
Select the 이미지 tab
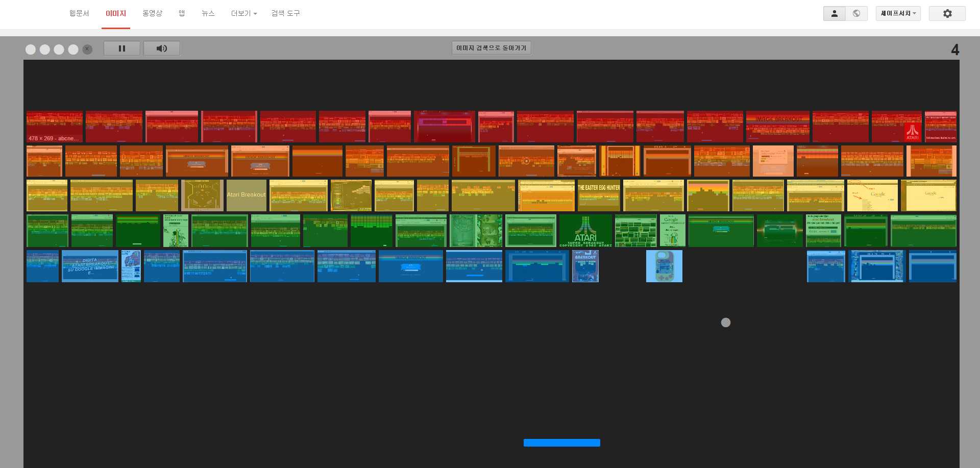pos(116,13)
